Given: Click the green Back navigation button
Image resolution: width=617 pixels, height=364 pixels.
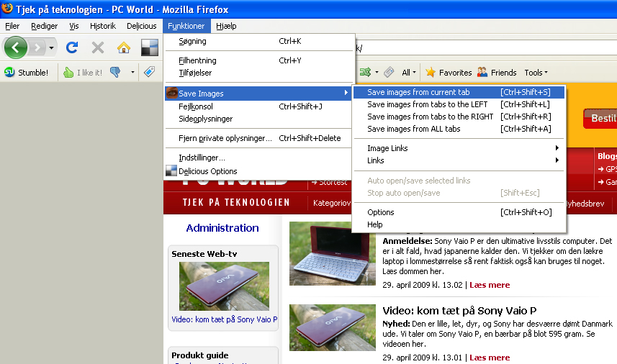Looking at the screenshot, I should pyautogui.click(x=16, y=48).
